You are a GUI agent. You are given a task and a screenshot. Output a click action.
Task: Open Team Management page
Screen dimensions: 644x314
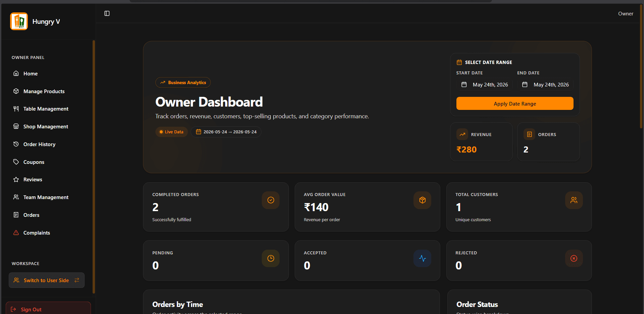click(x=47, y=197)
